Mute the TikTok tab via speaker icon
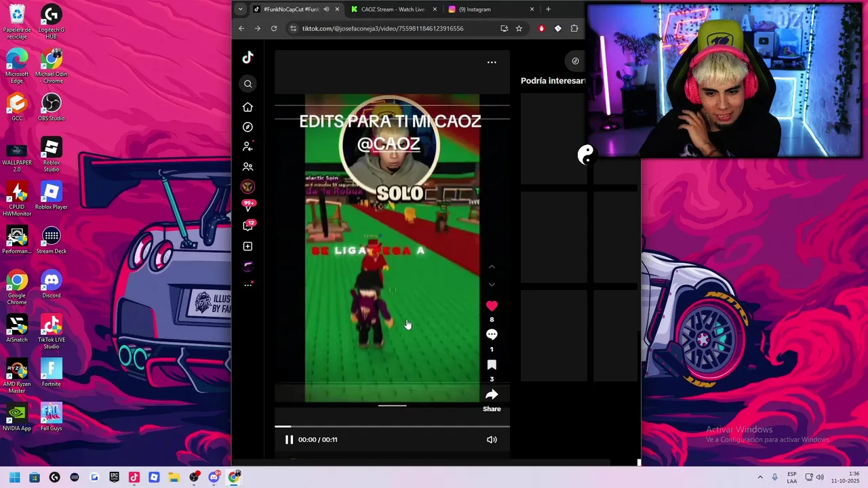Screen dimensions: 868x488 (326, 9)
